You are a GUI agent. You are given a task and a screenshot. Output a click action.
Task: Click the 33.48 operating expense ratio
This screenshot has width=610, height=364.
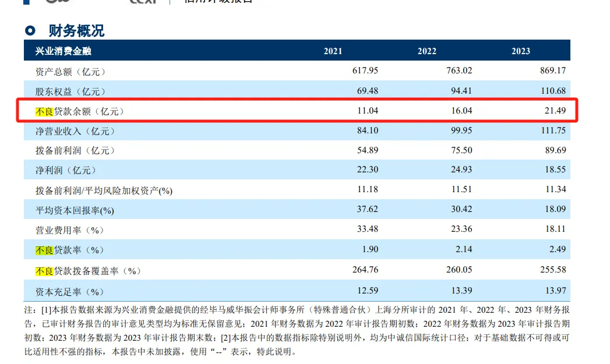[x=368, y=229]
